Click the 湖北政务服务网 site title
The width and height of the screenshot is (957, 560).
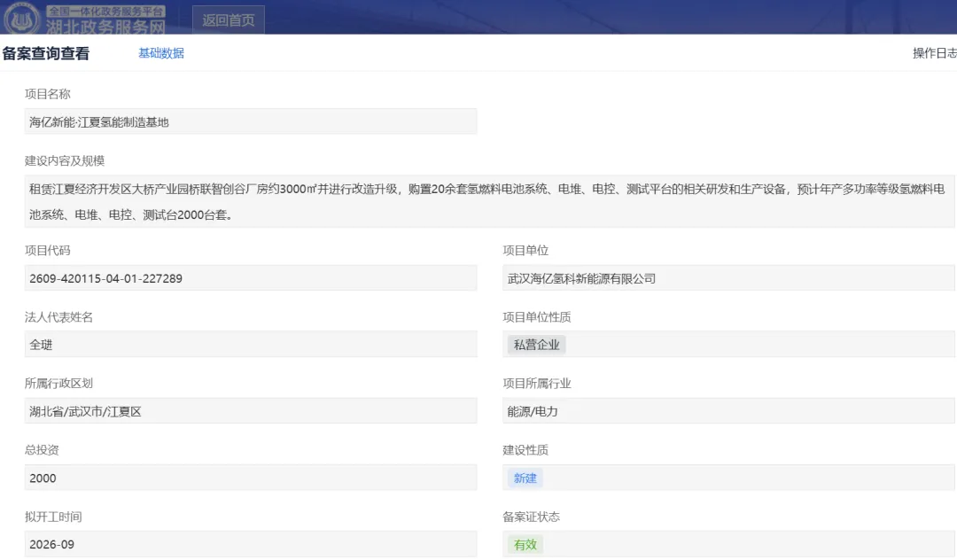click(x=105, y=27)
